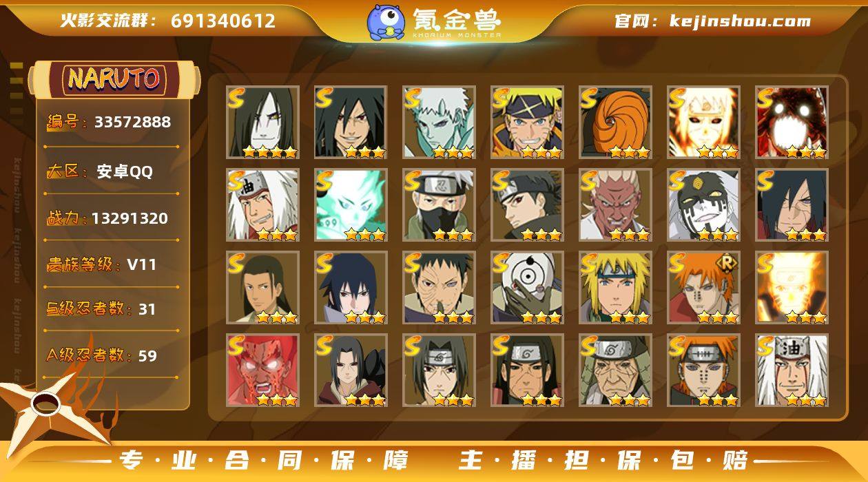Select the blond Minato portrait

point(615,288)
